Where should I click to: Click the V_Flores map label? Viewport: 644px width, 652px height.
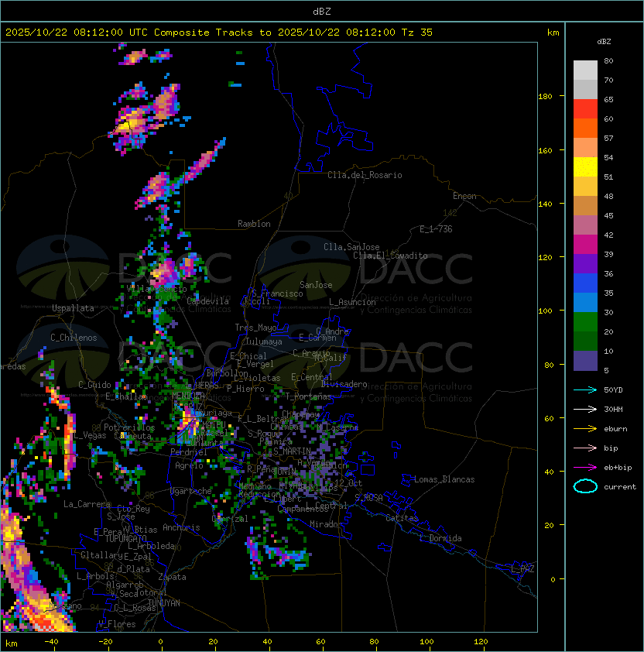[x=117, y=624]
